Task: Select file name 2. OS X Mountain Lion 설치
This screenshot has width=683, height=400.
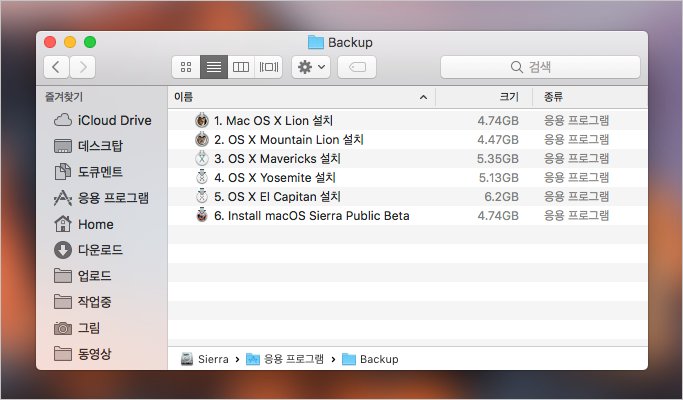Action: click(x=289, y=139)
